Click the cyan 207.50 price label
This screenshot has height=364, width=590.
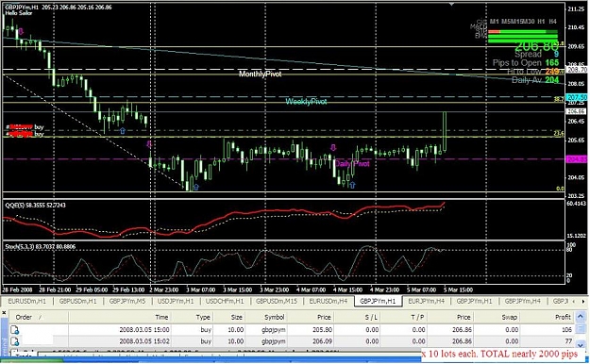(577, 97)
